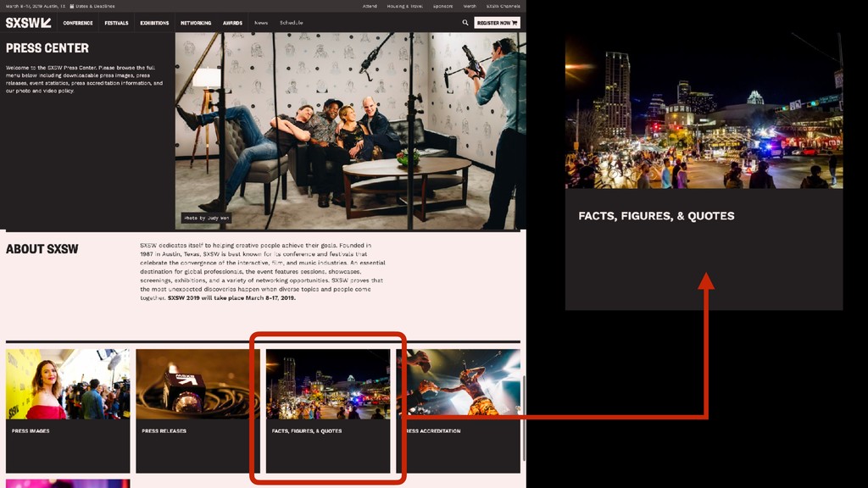
Task: Click the hero press interview photo
Action: [x=350, y=130]
